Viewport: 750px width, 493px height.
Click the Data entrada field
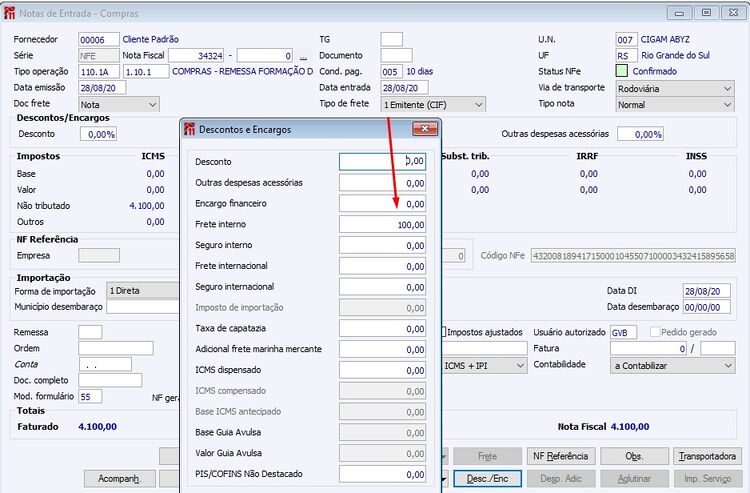pyautogui.click(x=405, y=88)
